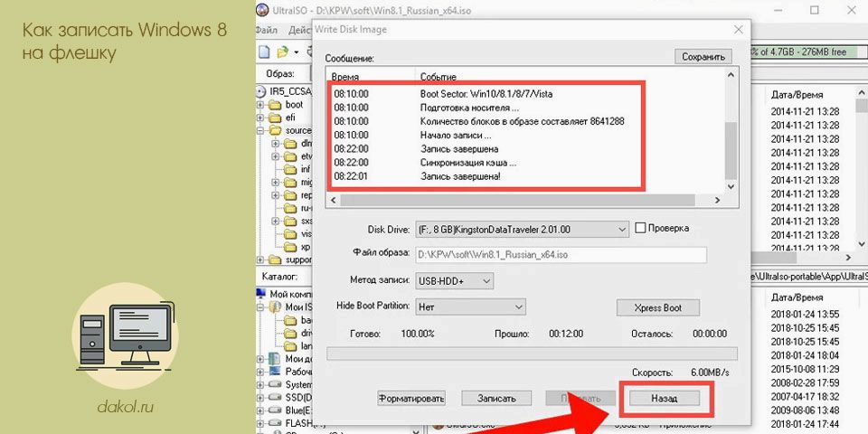Select the Blue(E drive icon

point(275,410)
